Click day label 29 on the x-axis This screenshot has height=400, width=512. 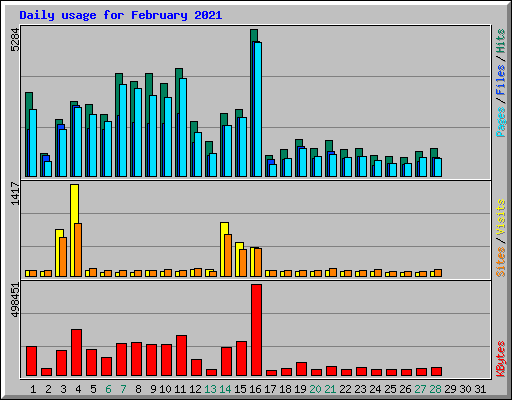(450, 389)
